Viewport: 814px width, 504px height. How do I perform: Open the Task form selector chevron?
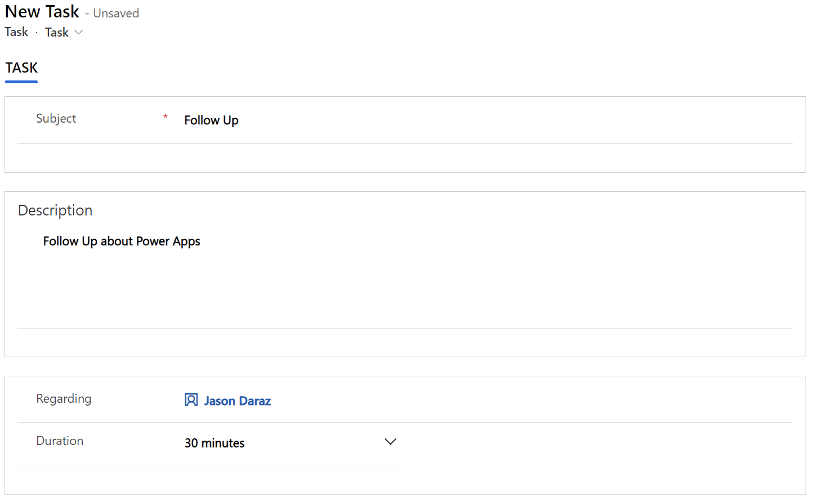[x=79, y=32]
